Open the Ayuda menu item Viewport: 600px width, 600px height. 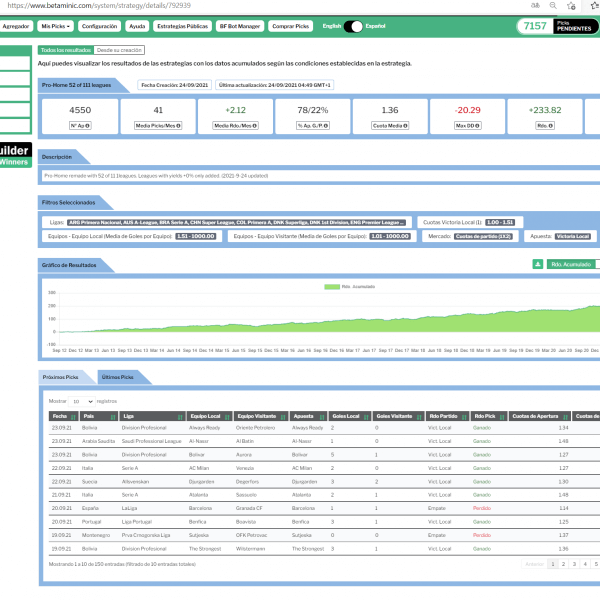(137, 26)
